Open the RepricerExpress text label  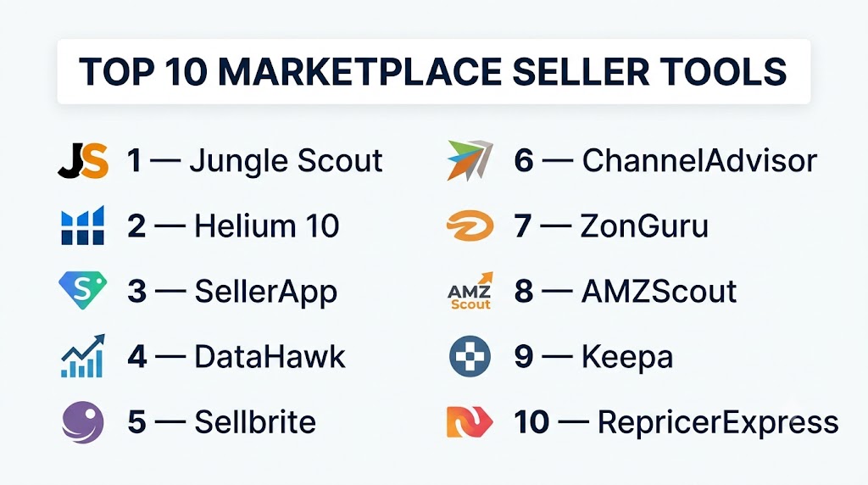tap(718, 423)
